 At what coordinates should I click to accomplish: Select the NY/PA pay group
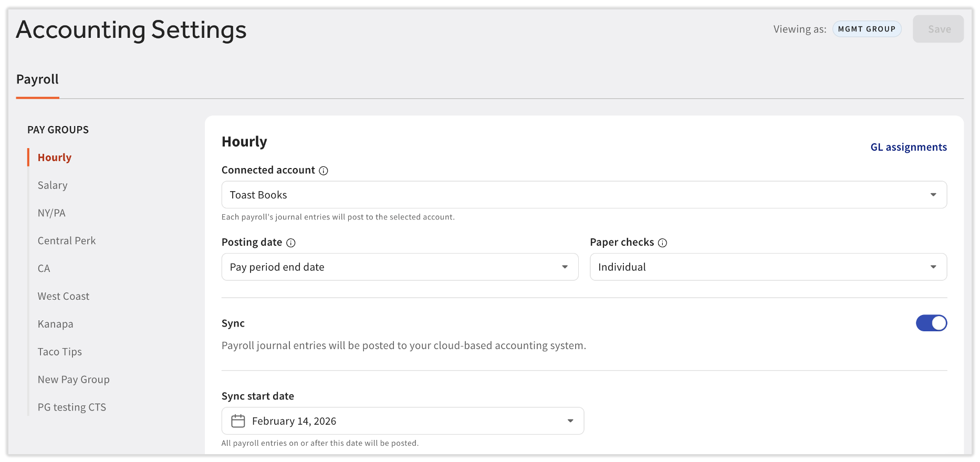[x=51, y=213]
